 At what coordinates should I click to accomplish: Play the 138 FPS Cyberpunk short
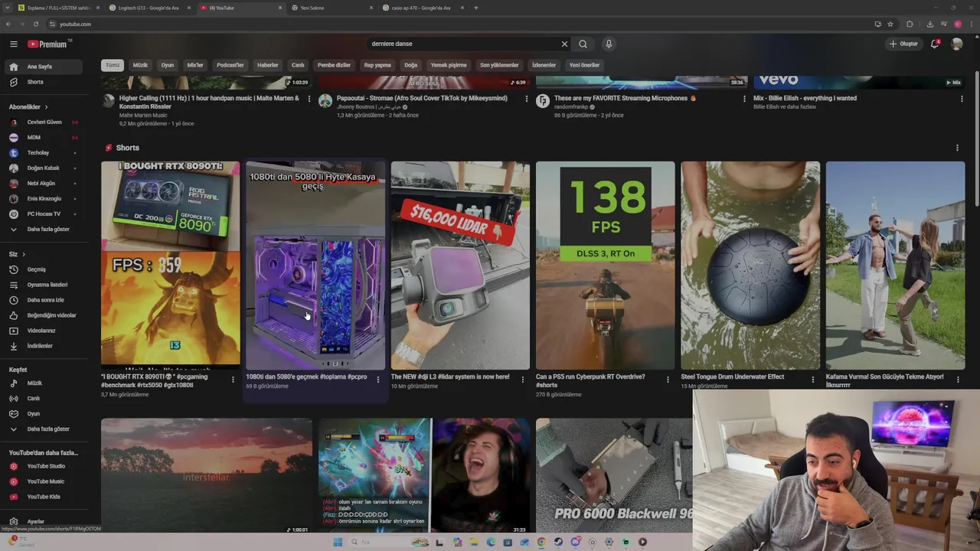coord(605,266)
